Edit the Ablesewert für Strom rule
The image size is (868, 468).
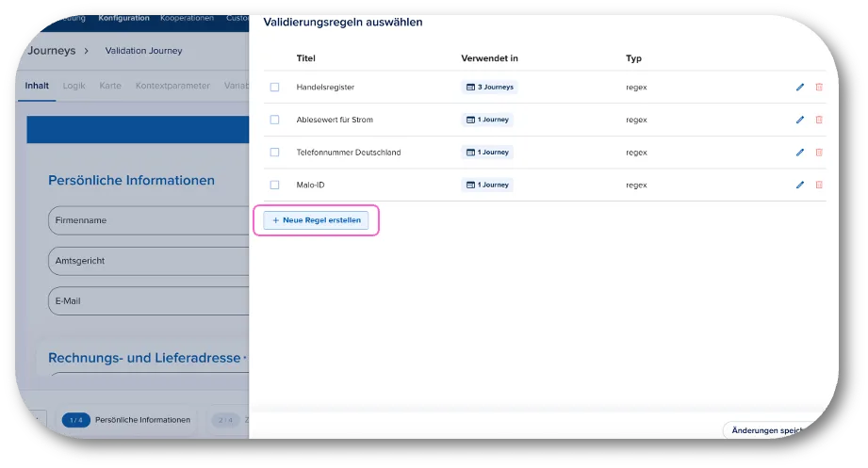coord(800,120)
